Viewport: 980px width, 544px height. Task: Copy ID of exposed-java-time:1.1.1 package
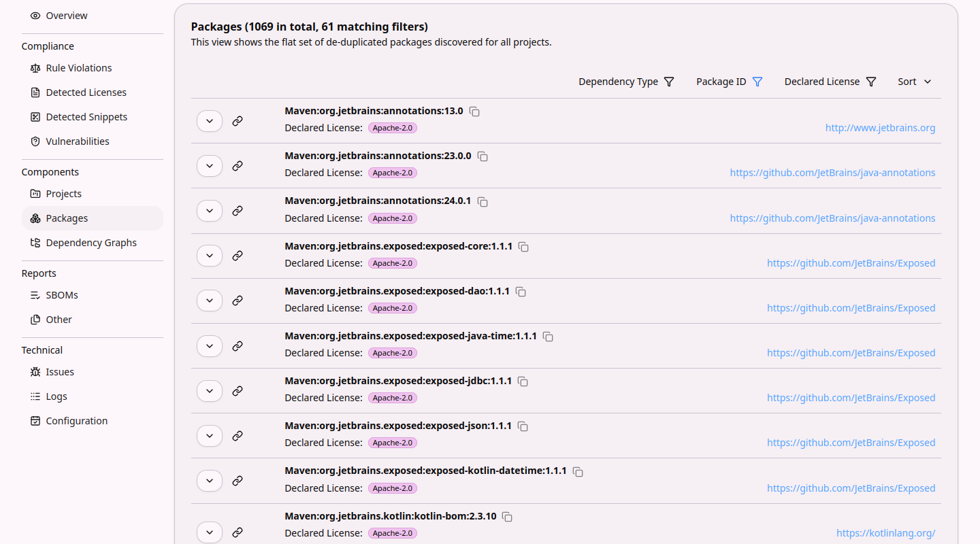coord(548,337)
